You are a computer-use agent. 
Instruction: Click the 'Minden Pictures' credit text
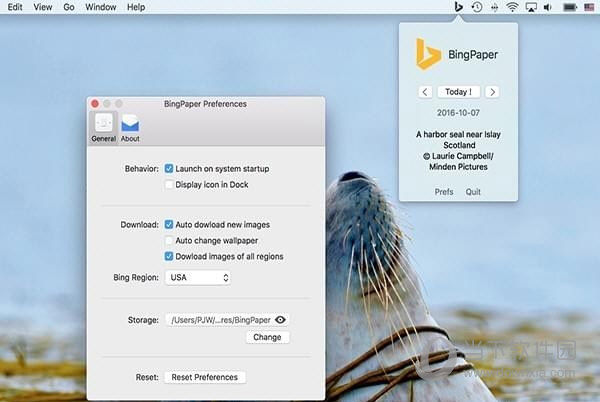coord(458,167)
